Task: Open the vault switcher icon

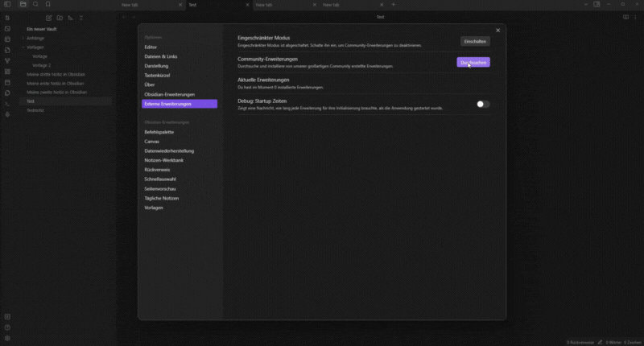Action: pos(7,317)
